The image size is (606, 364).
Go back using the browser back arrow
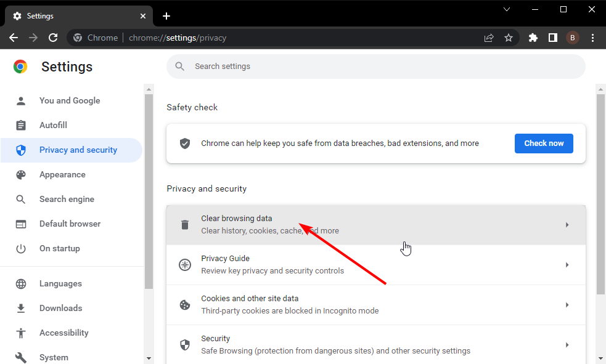(x=14, y=38)
